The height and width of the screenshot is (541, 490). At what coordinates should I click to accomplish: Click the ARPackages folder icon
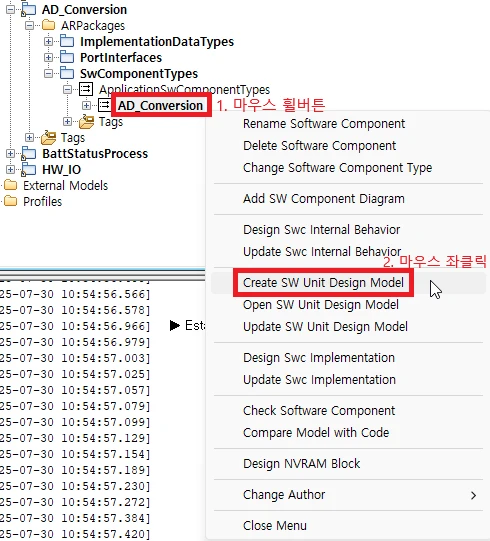(48, 25)
